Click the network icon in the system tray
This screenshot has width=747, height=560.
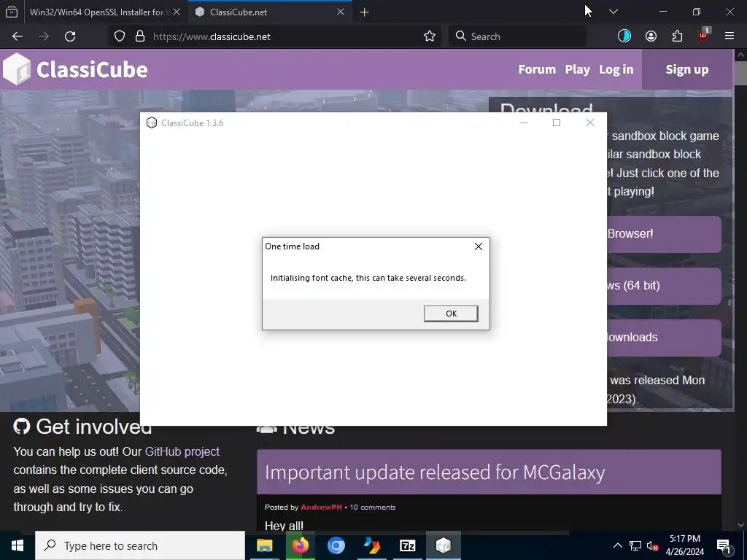point(635,545)
